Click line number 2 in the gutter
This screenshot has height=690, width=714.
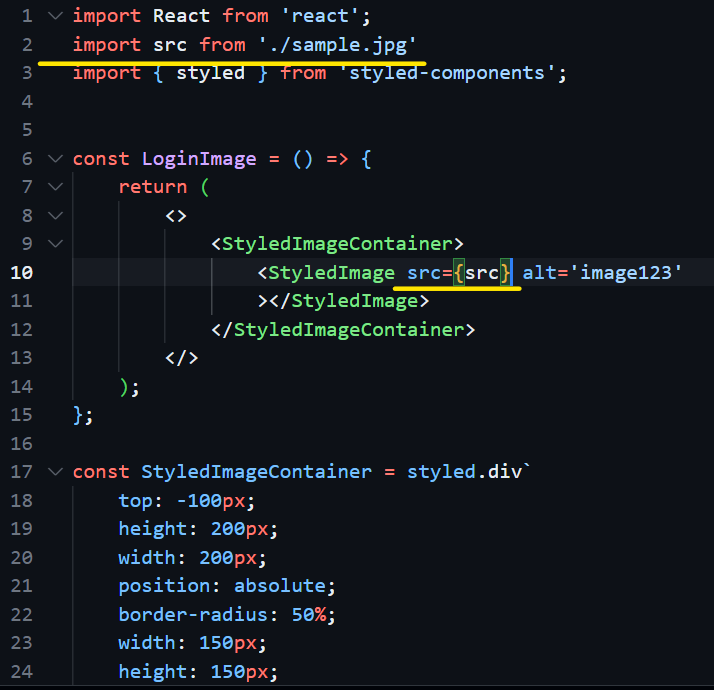(27, 45)
